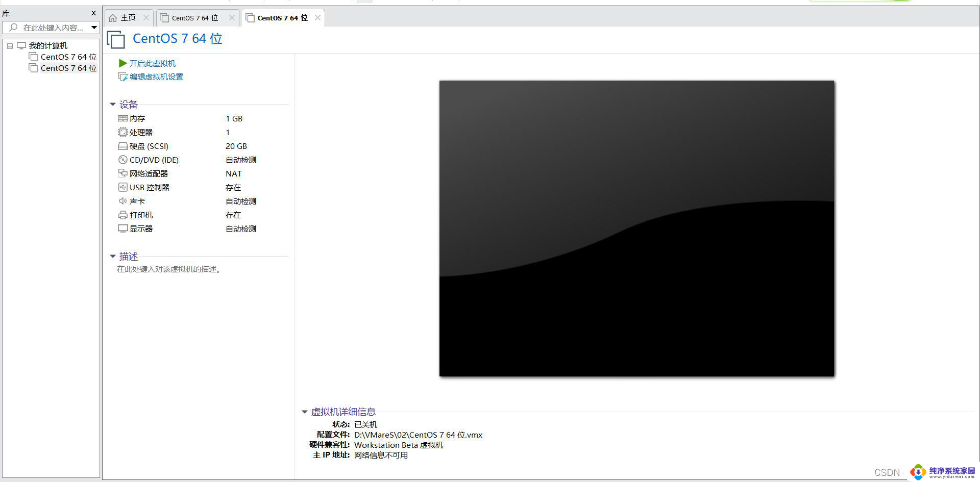Click the 显示器 display label

click(141, 229)
